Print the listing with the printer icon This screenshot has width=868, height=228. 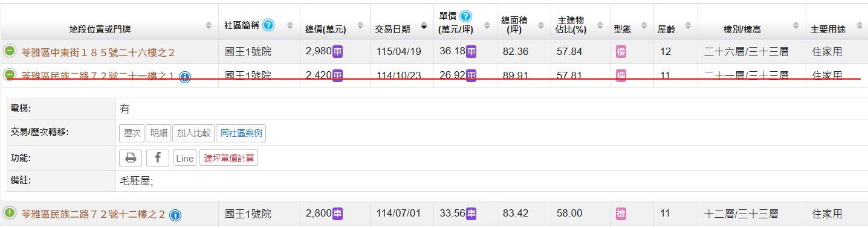(131, 158)
